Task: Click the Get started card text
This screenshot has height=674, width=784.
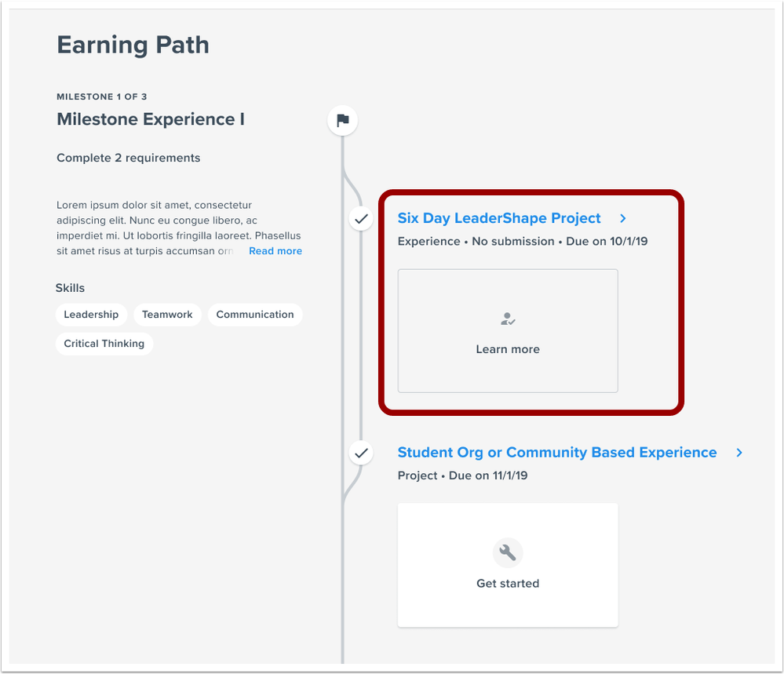Action: point(508,584)
